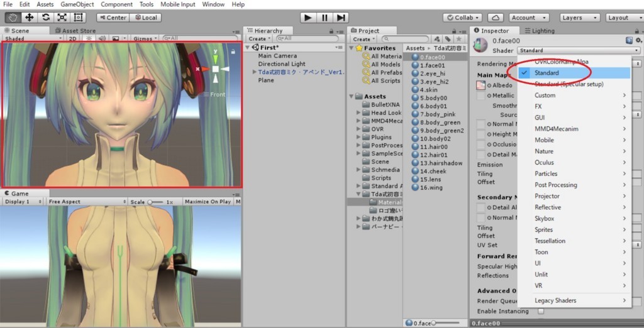Expand the MMD4Mecanim folder
Image resolution: width=644 pixels, height=328 pixels.
point(358,121)
